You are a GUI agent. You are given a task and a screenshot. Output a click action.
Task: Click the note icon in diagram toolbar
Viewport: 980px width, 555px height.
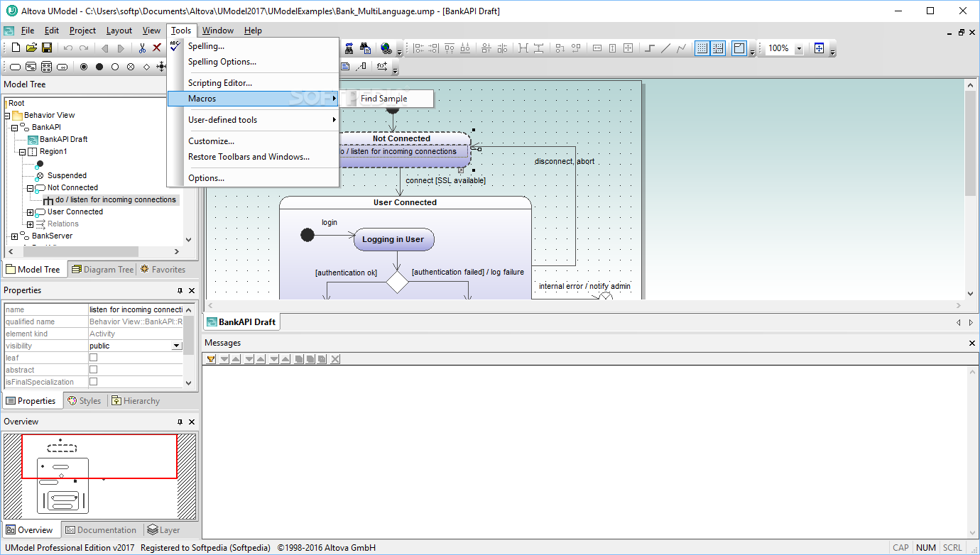[x=345, y=67]
